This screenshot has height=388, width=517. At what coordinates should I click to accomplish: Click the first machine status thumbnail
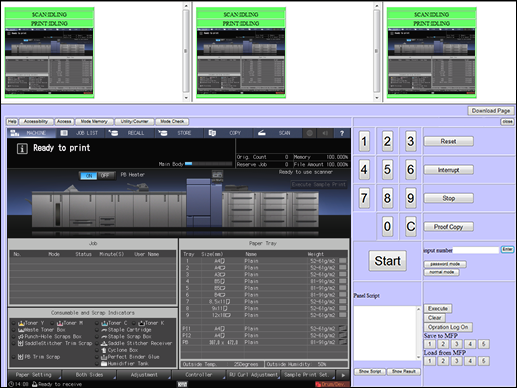[x=49, y=53]
